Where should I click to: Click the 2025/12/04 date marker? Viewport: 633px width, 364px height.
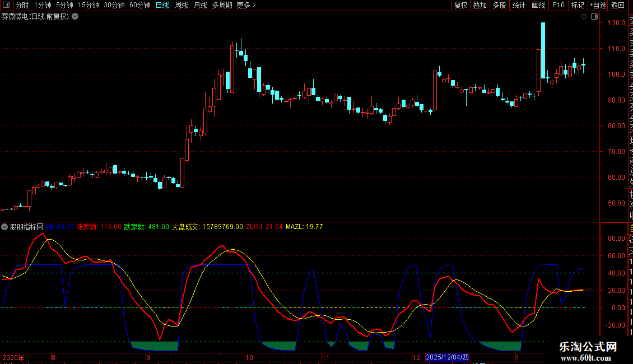446,357
